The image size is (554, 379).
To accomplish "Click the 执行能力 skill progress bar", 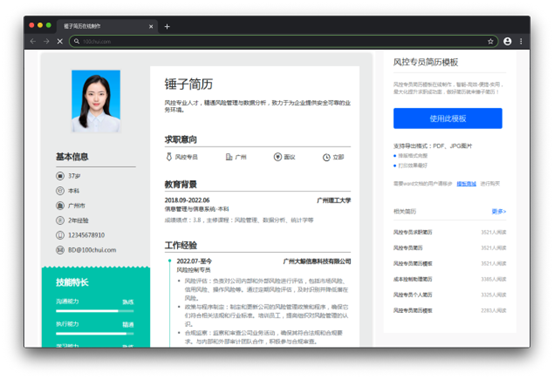I will (x=95, y=333).
